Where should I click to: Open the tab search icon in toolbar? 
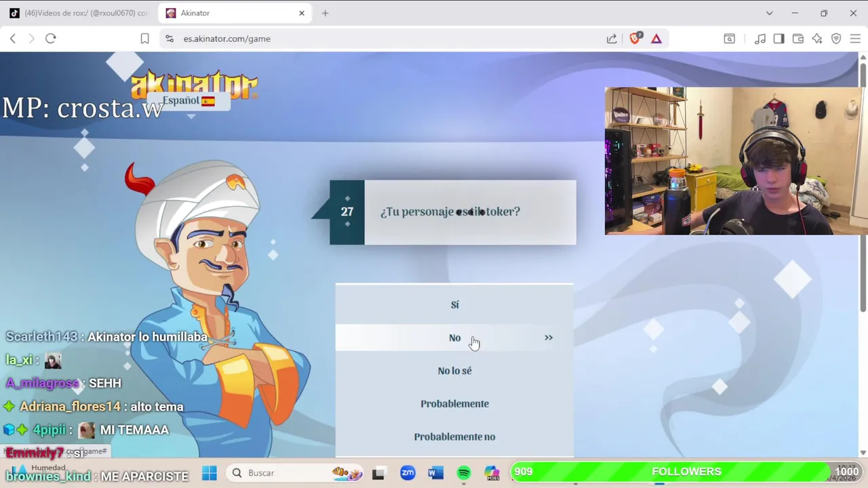[730, 39]
